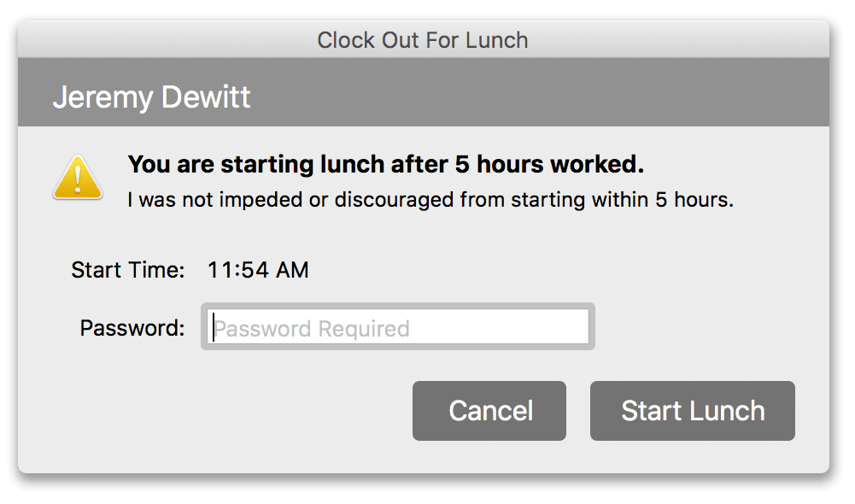Click the dialog background area between buttons
This screenshot has height=504, width=855.
tap(577, 411)
